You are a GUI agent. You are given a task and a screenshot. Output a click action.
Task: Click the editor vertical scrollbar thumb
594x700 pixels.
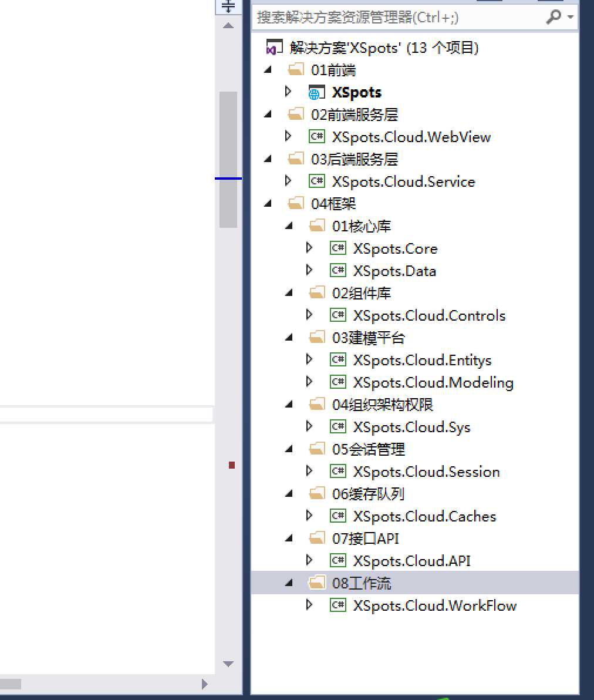coord(228,160)
